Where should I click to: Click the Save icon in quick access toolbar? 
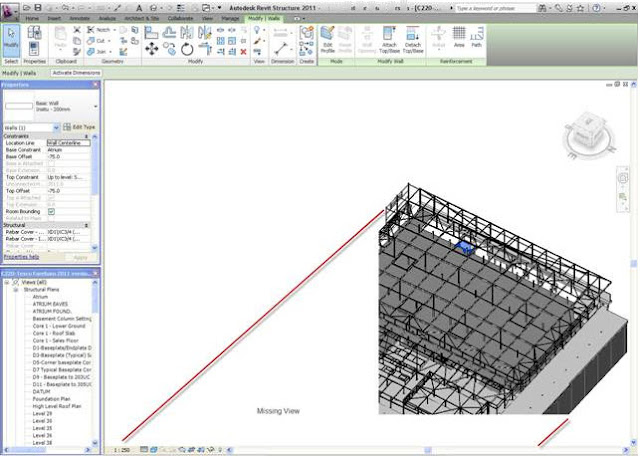[x=38, y=8]
